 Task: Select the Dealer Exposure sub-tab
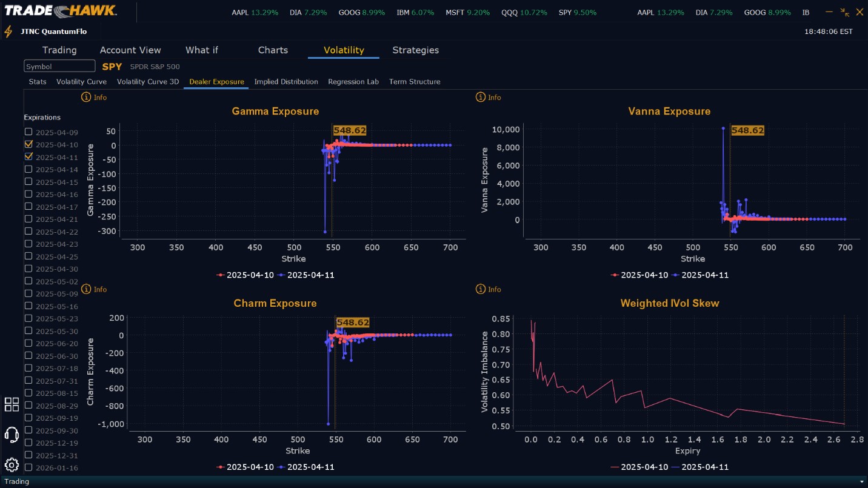pyautogui.click(x=216, y=82)
